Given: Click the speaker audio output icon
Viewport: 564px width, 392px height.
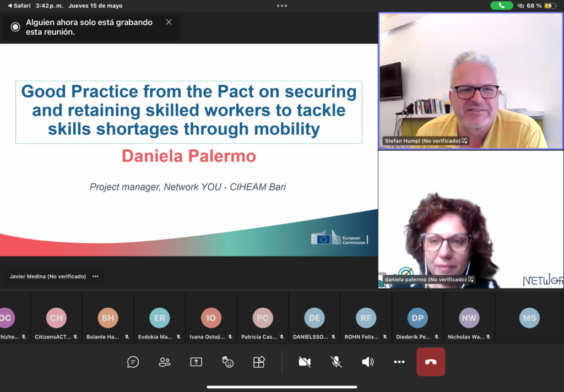Looking at the screenshot, I should (367, 362).
